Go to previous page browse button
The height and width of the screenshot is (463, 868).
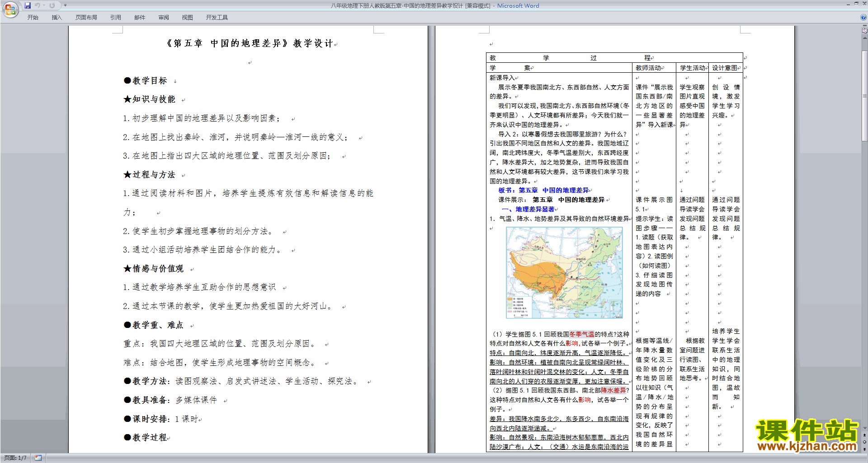pyautogui.click(x=864, y=435)
